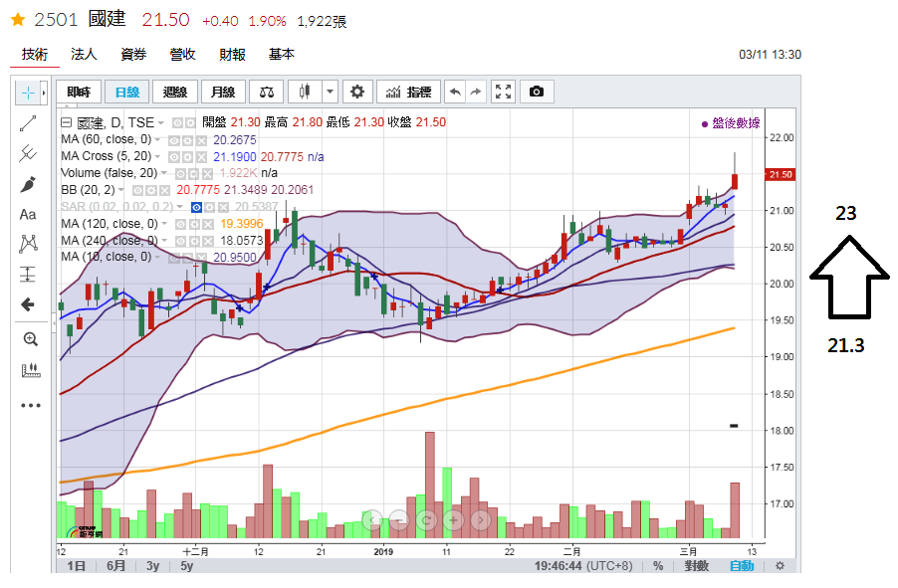Select the trend line drawing tool

pos(28,123)
